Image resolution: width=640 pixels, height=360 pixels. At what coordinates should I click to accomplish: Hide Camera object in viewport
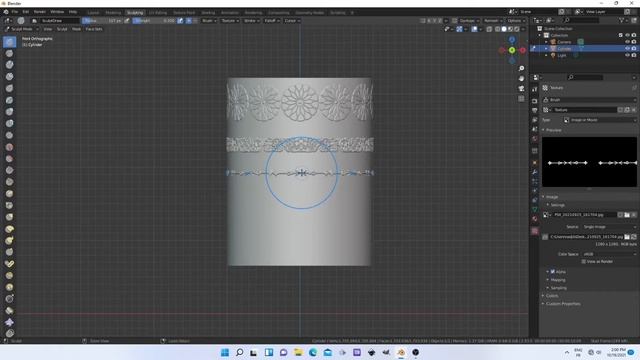(x=627, y=42)
